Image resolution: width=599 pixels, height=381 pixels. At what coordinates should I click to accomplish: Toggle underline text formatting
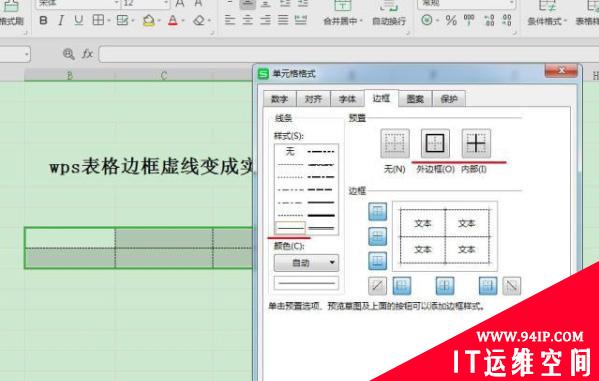pyautogui.click(x=79, y=20)
